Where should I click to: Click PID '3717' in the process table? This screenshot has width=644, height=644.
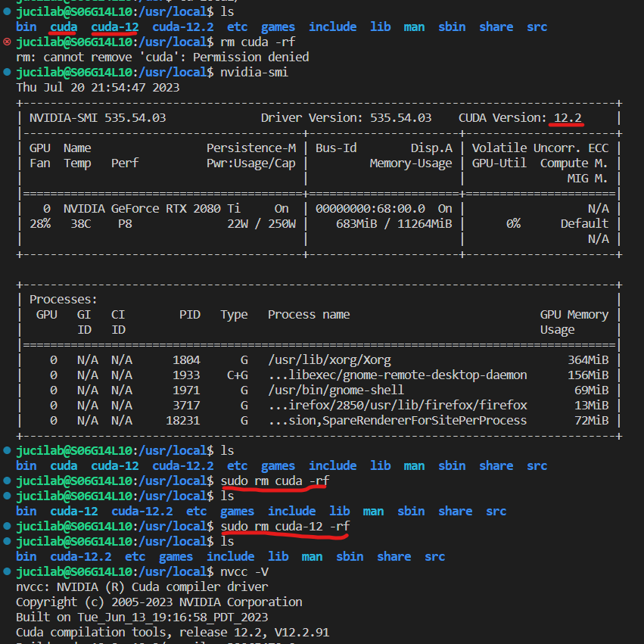pos(186,406)
